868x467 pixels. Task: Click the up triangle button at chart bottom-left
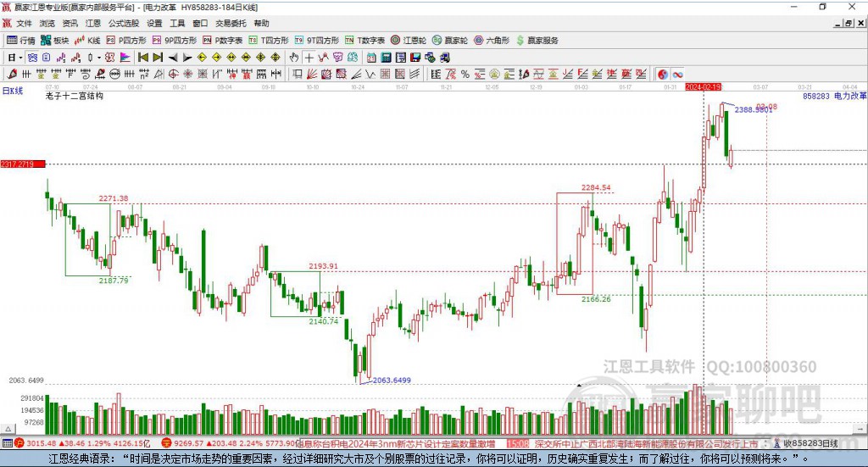(x=8, y=429)
